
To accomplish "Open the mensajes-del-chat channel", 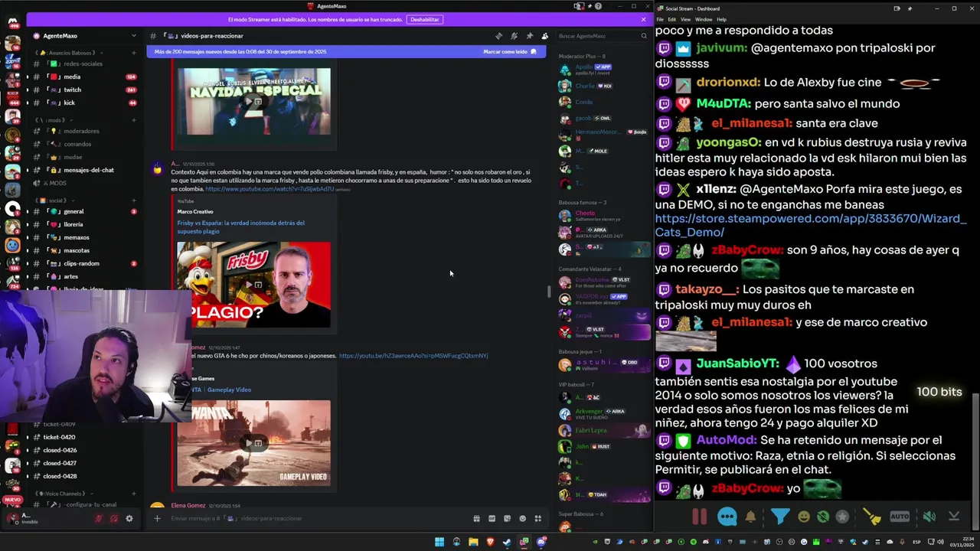I will [x=84, y=170].
